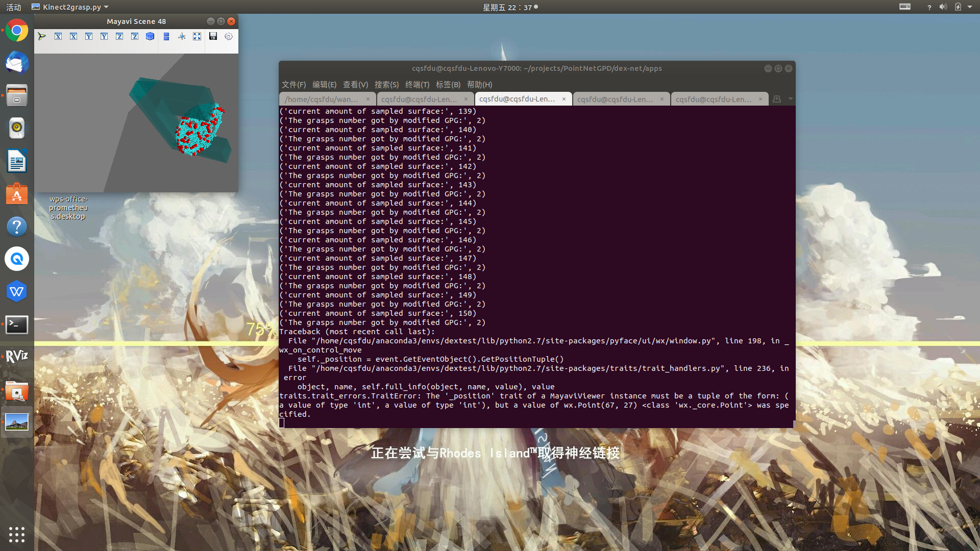Launch Chrome from the Ubuntu dock
The width and height of the screenshot is (980, 551).
tap(17, 31)
